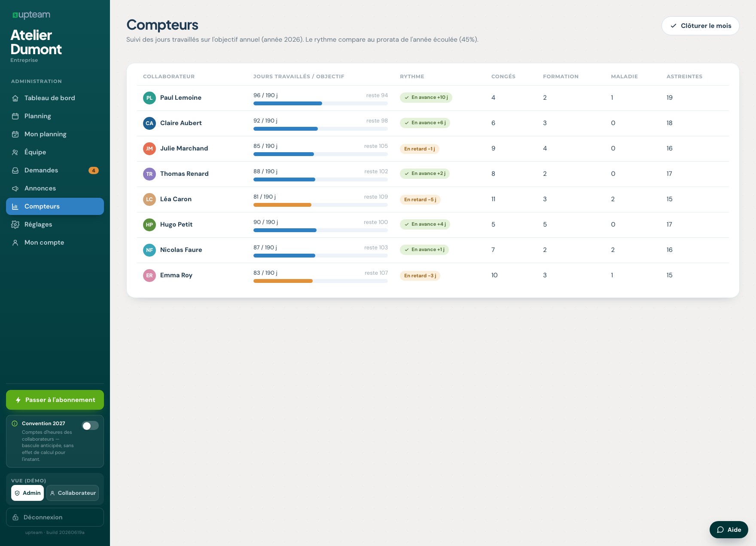Switch demo view to Collaborateur

(x=73, y=493)
